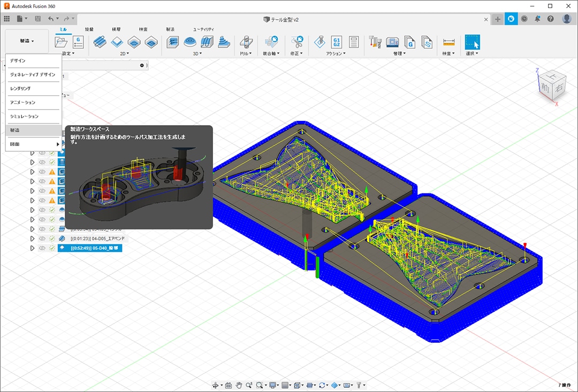Image resolution: width=578 pixels, height=392 pixels.
Task: Switch to the 旋盤 ribbon tab
Action: 89,29
